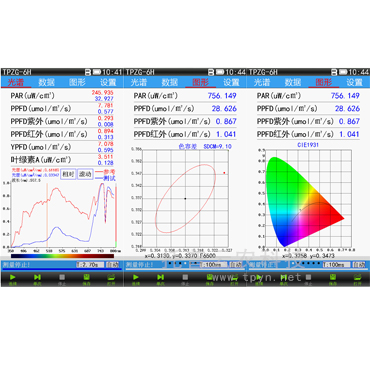The width and height of the screenshot is (370, 370).
Task: Tap single-shot measurement icon in left panel
Action: click(37, 278)
